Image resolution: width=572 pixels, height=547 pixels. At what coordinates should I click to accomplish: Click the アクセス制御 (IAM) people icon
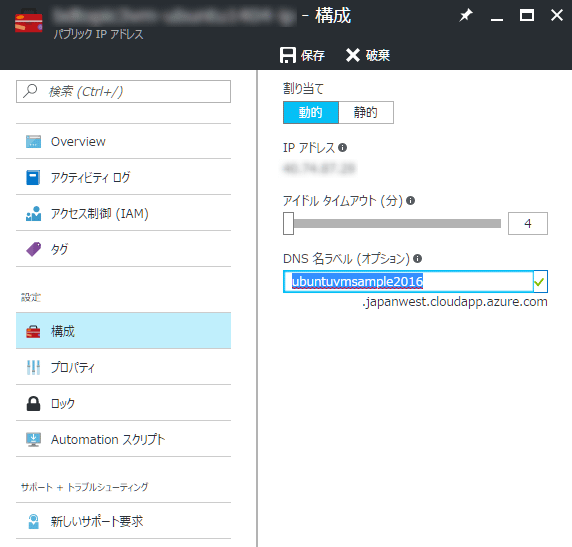click(x=33, y=213)
